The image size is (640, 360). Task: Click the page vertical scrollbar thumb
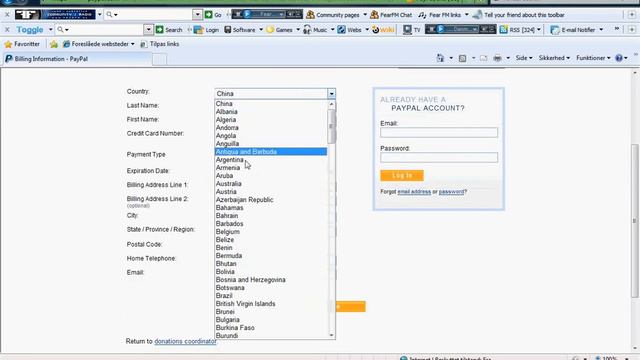[x=634, y=220]
